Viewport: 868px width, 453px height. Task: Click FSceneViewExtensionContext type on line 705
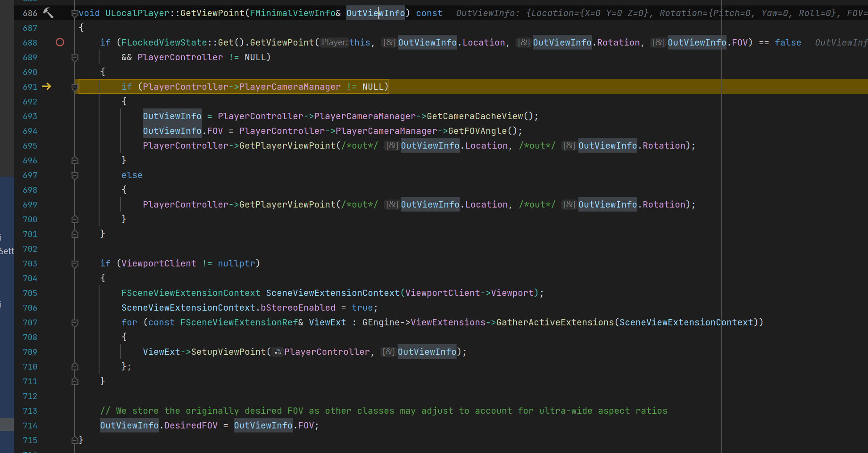coord(191,293)
